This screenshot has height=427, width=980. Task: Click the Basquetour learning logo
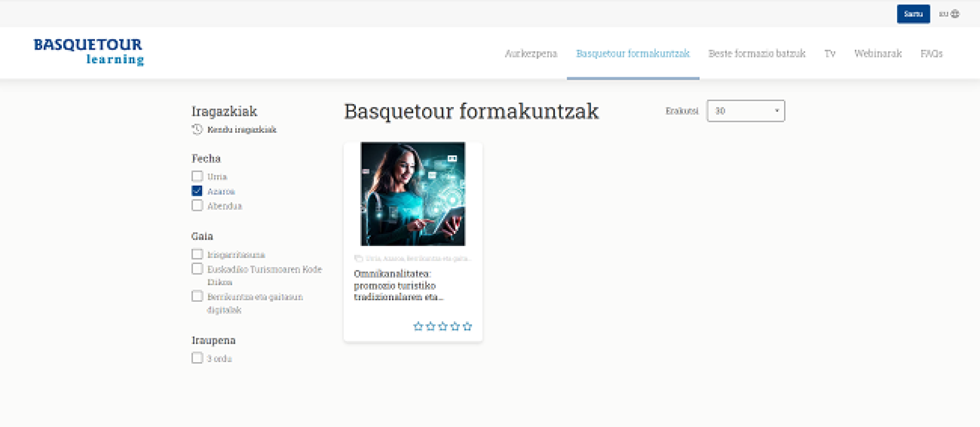tap(89, 52)
